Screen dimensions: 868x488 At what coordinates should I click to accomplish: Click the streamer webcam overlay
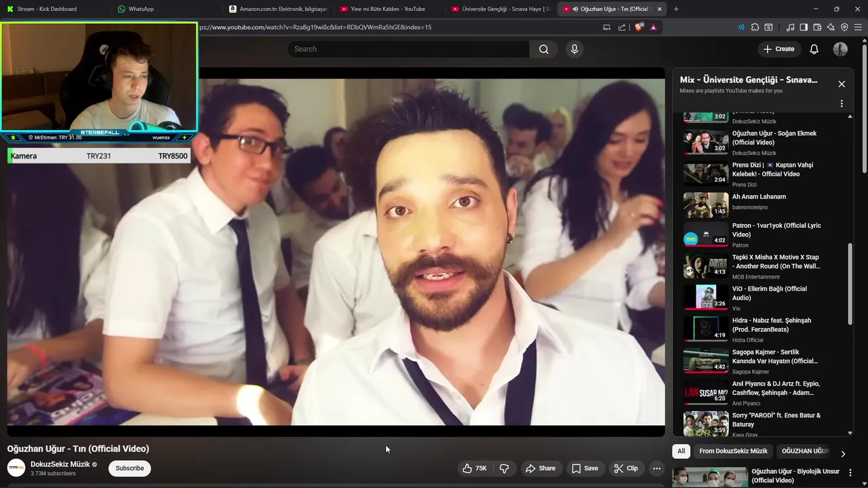[x=99, y=77]
